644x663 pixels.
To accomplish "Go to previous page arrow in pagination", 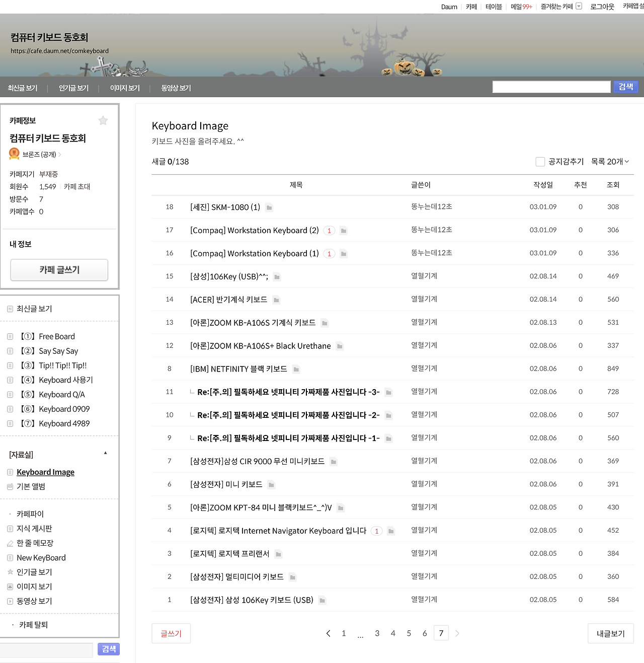I will coord(329,633).
